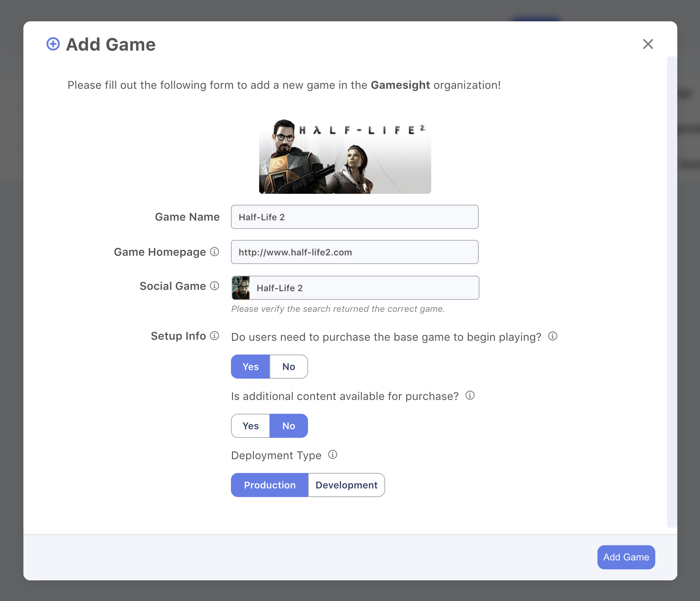700x601 pixels.
Task: Click the Social Game info icon
Action: (x=214, y=286)
